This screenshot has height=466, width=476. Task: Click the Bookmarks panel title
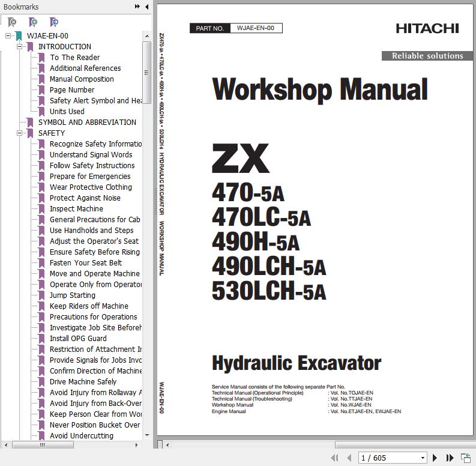coord(21,7)
